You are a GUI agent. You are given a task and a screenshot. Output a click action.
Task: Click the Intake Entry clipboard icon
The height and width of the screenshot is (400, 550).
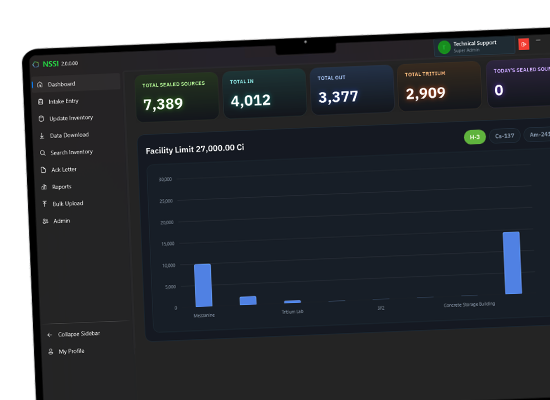click(40, 102)
